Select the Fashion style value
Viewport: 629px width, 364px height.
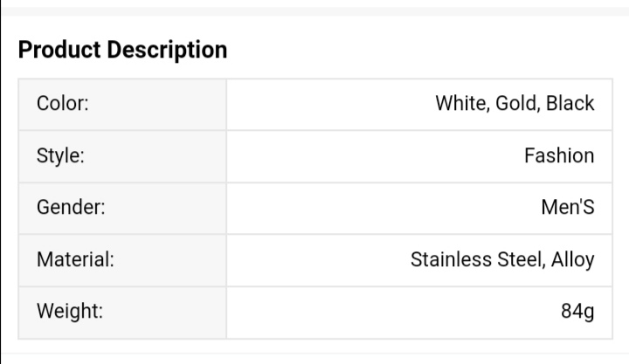click(x=559, y=155)
